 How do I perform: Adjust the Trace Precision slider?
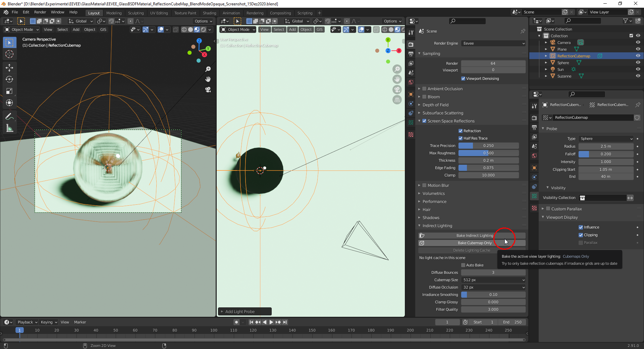click(x=488, y=146)
